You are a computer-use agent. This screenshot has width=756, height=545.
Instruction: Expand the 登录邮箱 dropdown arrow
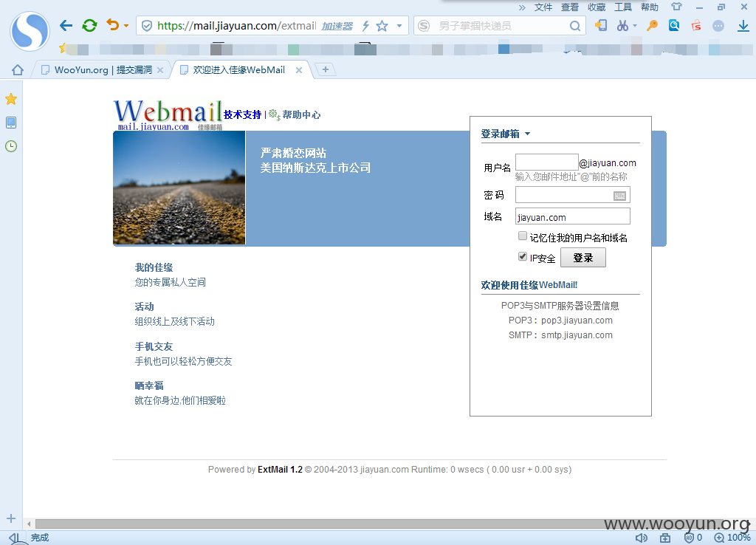(527, 134)
